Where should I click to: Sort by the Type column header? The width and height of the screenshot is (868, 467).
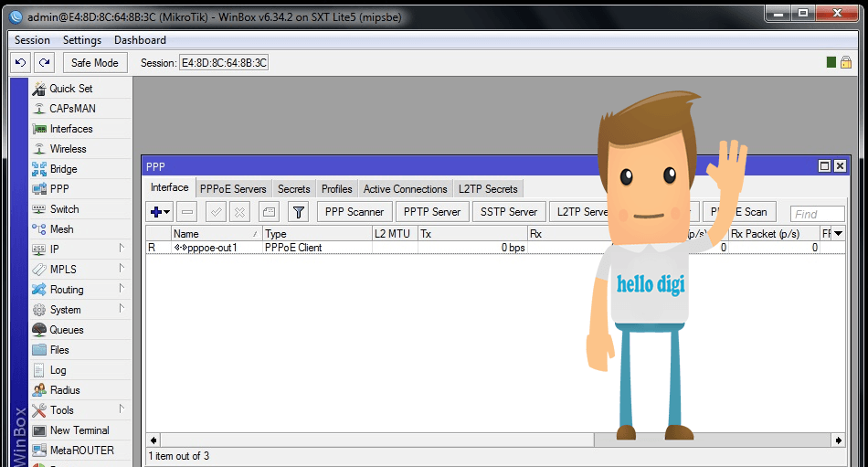[317, 234]
